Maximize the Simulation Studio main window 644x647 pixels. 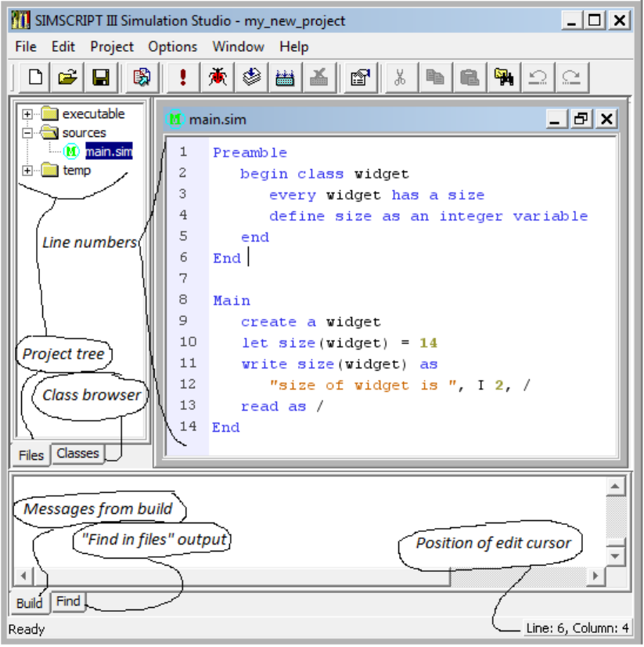point(595,20)
